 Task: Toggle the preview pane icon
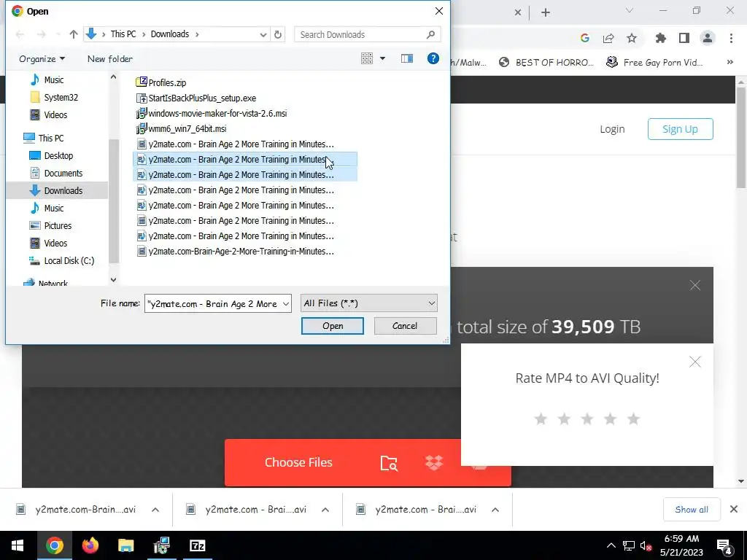coord(407,58)
